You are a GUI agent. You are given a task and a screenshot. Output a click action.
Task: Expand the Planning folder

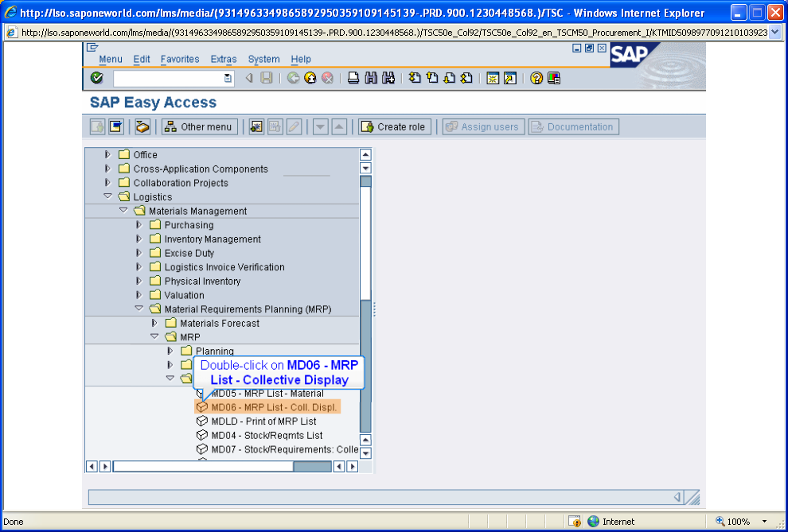170,351
